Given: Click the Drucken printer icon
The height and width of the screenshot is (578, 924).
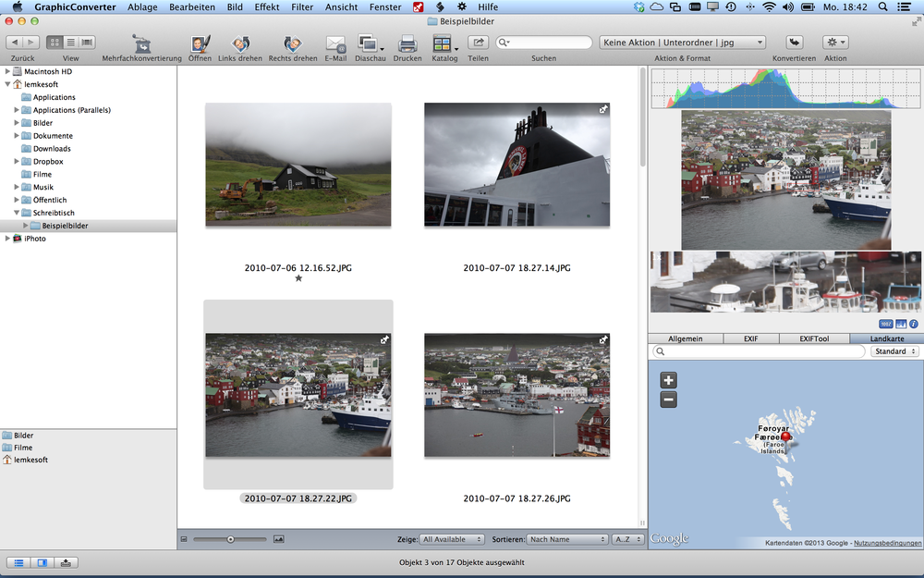Looking at the screenshot, I should (x=407, y=43).
